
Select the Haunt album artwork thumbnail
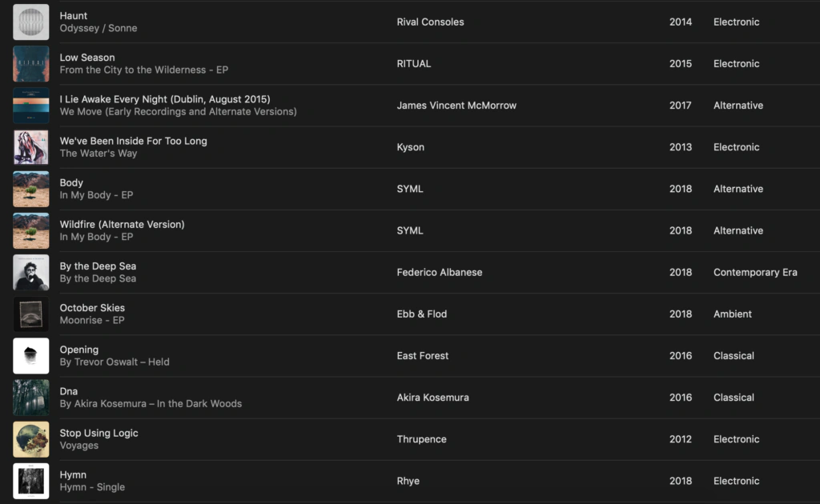[31, 22]
